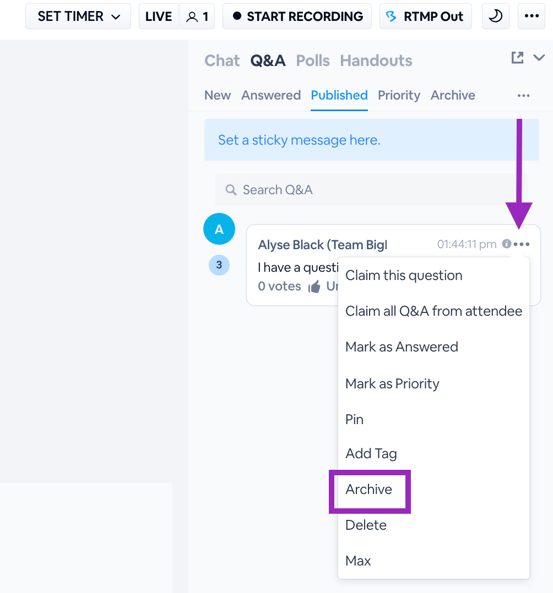This screenshot has height=593, width=553.
Task: Click Alyse Black's avatar circle
Action: pos(219,229)
